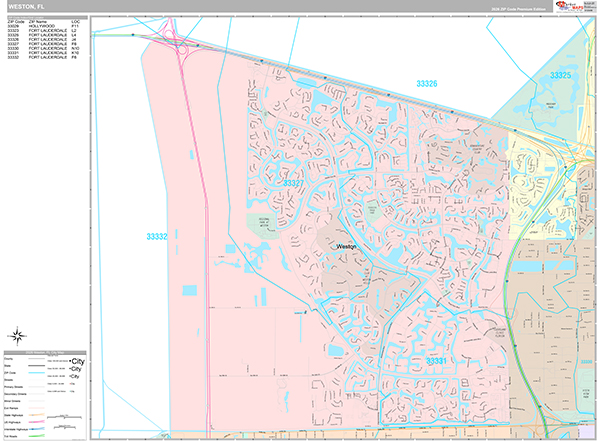Click the ZIP Code Premium Edition header text
The image size is (600, 441).
518,9
